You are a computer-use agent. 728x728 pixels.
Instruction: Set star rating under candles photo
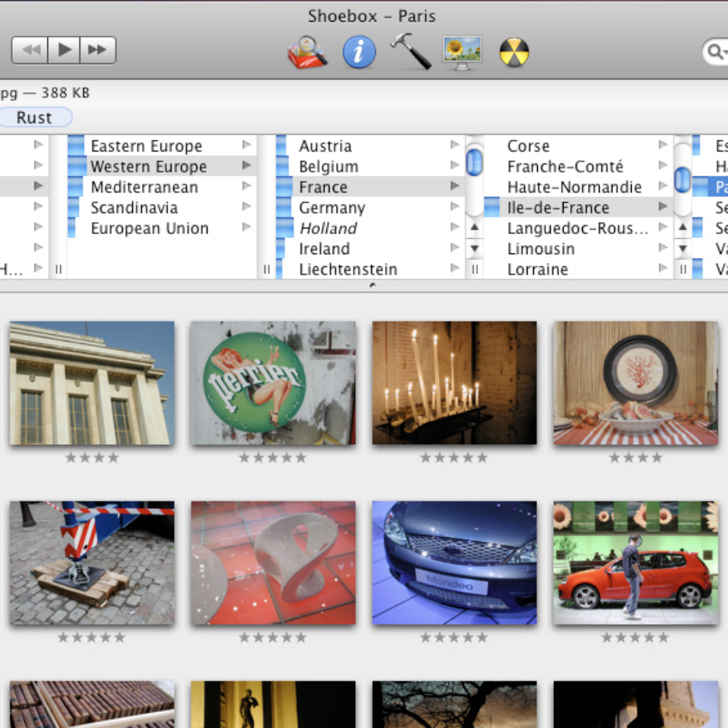pos(454,458)
